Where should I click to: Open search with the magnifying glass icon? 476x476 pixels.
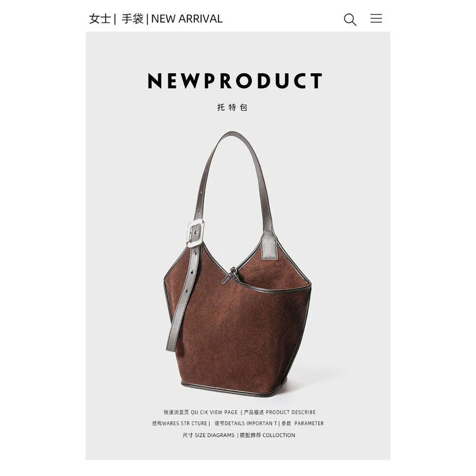(x=350, y=20)
